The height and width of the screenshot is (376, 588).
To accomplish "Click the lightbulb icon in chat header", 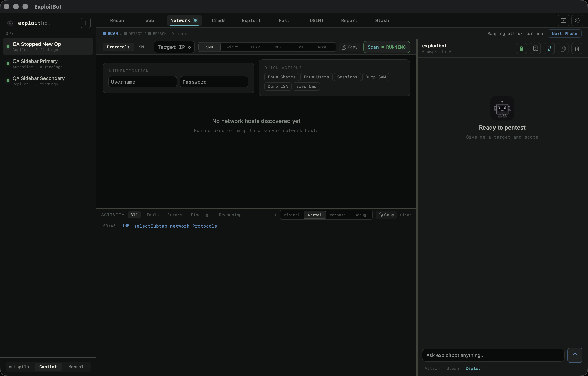I will (549, 48).
